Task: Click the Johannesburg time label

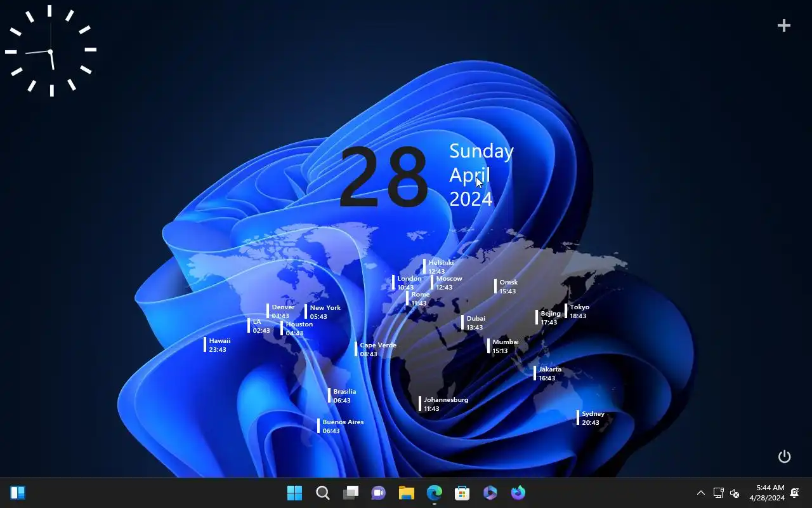Action: point(443,404)
